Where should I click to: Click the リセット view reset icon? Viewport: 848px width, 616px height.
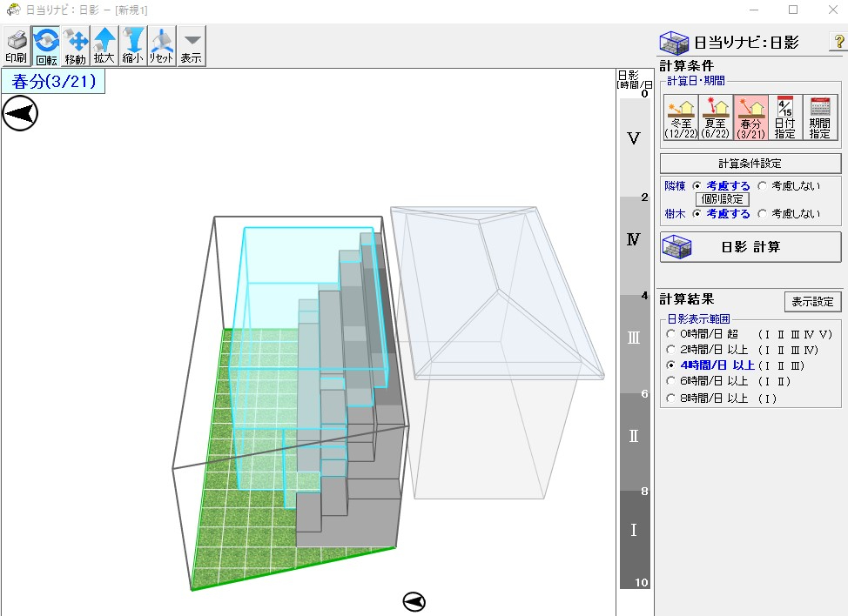pyautogui.click(x=162, y=46)
